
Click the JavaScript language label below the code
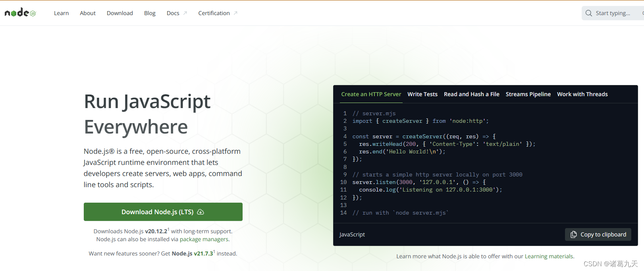[x=352, y=234]
